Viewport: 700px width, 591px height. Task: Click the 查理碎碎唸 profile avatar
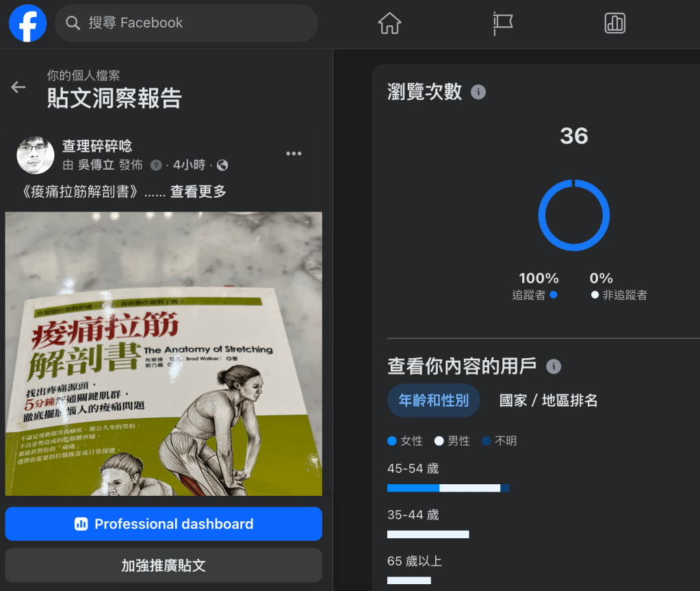tap(36, 155)
